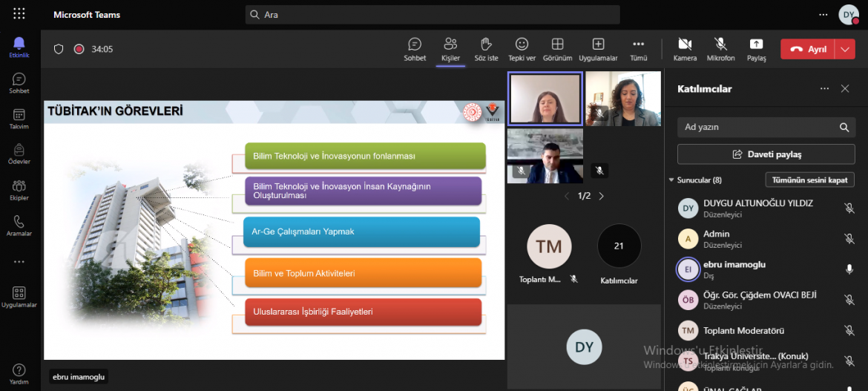The height and width of the screenshot is (391, 868).
Task: Expand the Ayrıl leave options arrow
Action: tap(845, 49)
